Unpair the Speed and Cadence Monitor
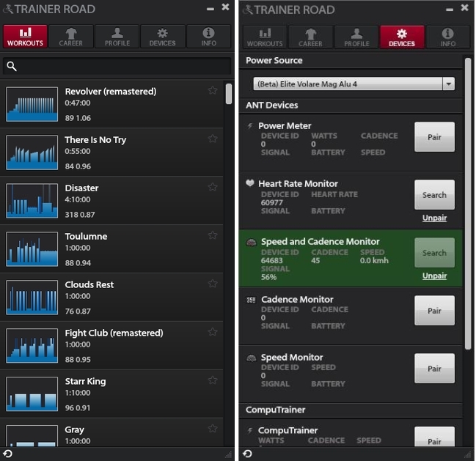The height and width of the screenshot is (461, 476). pyautogui.click(x=434, y=276)
